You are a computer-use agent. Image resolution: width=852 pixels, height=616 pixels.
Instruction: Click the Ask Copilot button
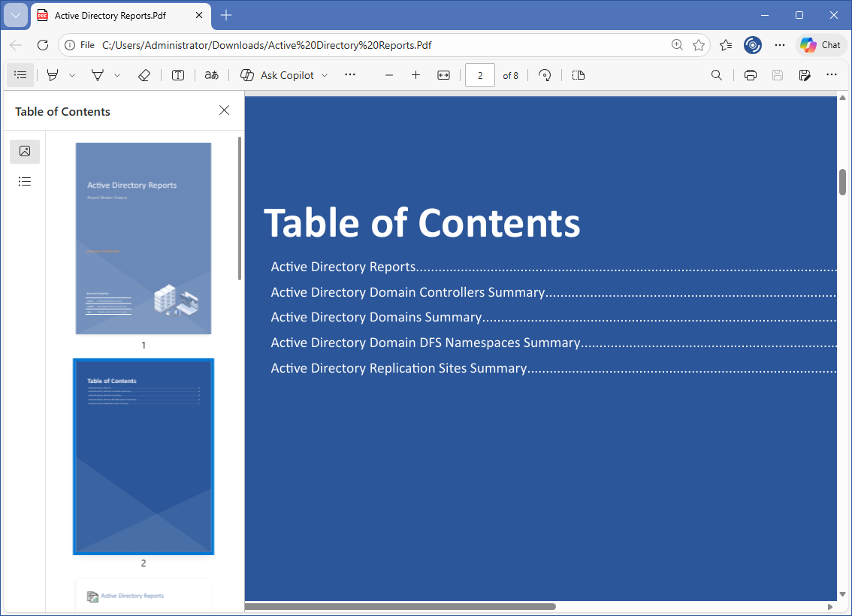(x=276, y=75)
